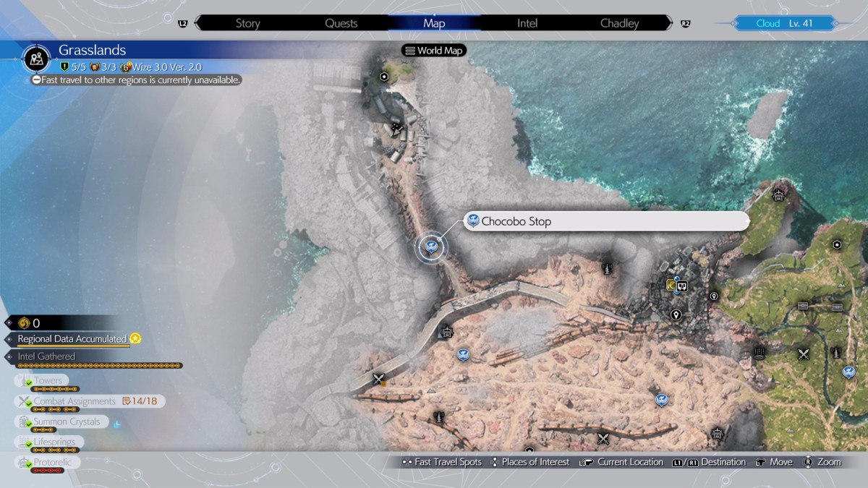Click Fast Travel Spots in the bottom legend
The image size is (868, 488).
pos(442,462)
